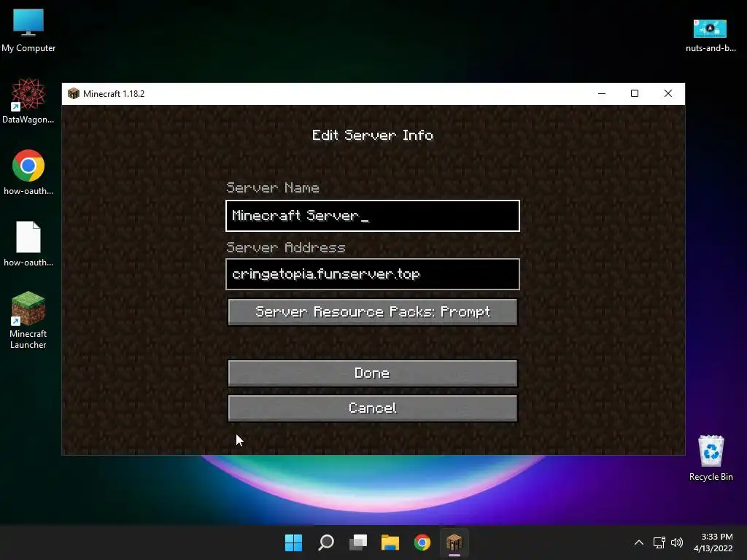The image size is (747, 560).
Task: Launch Chrome from the taskbar
Action: click(422, 542)
